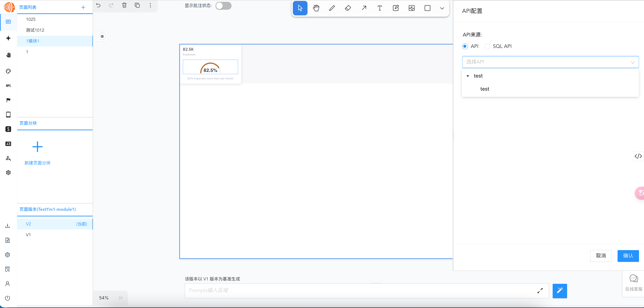Select the SQL API radio option

pyautogui.click(x=487, y=46)
